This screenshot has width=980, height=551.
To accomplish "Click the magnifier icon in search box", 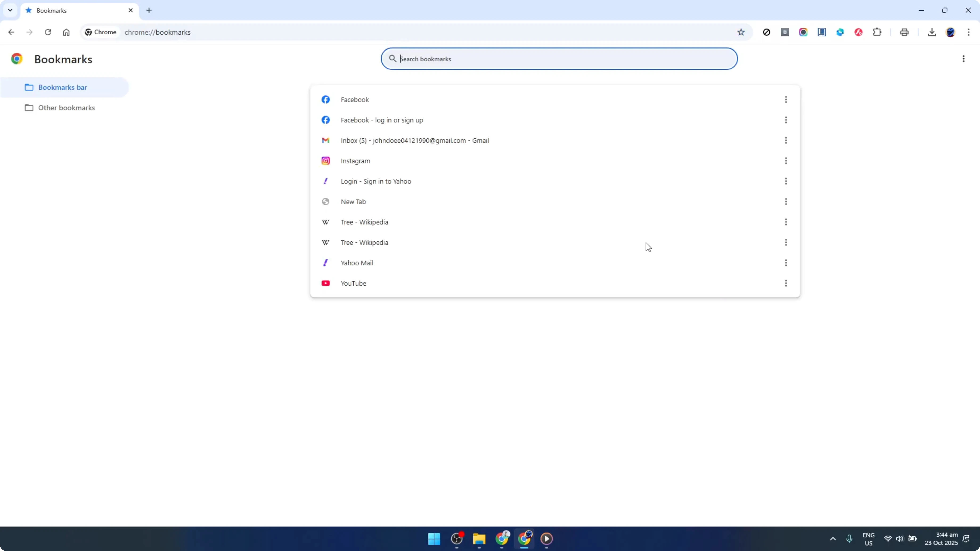I will coord(393,59).
